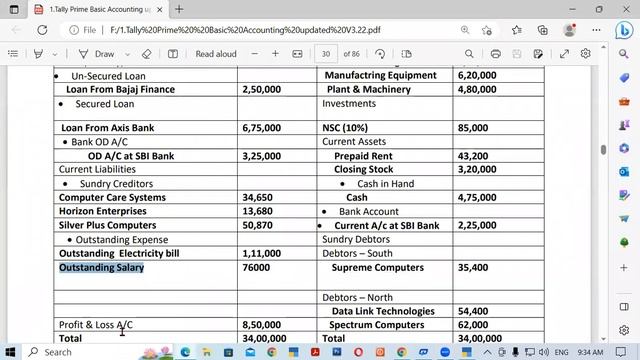
Task: Open the sidebar Shopping tag
Action: [624, 78]
